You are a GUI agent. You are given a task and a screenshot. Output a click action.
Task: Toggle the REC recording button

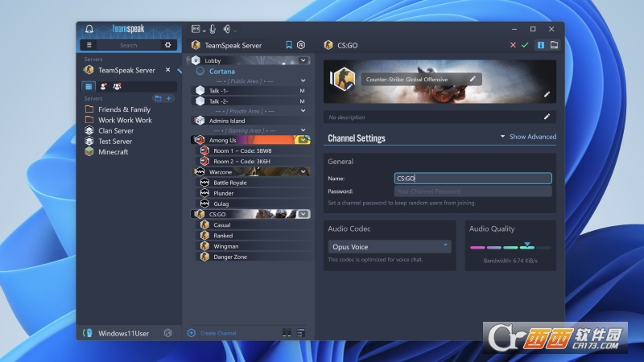pyautogui.click(x=196, y=29)
